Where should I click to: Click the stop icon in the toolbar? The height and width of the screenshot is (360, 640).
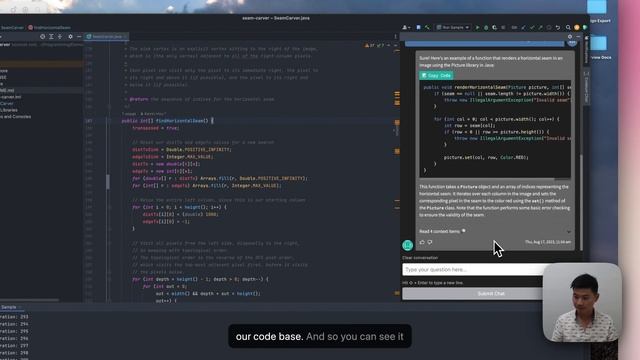click(x=503, y=27)
